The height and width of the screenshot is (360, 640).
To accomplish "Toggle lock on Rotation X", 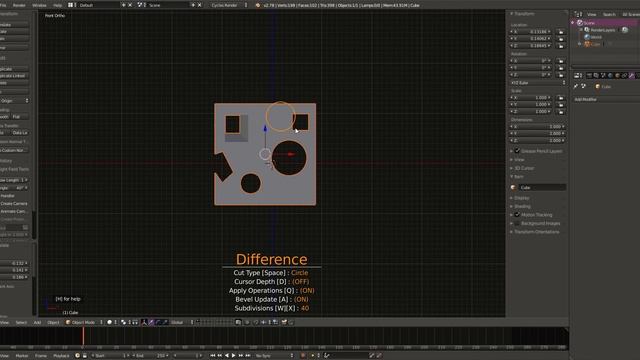I will coord(561,61).
